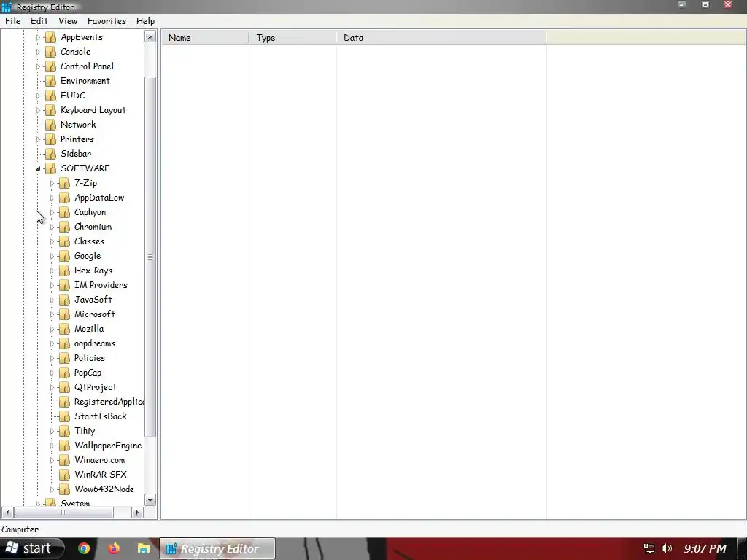The height and width of the screenshot is (560, 747).
Task: Expand the Printers key
Action: (38, 139)
